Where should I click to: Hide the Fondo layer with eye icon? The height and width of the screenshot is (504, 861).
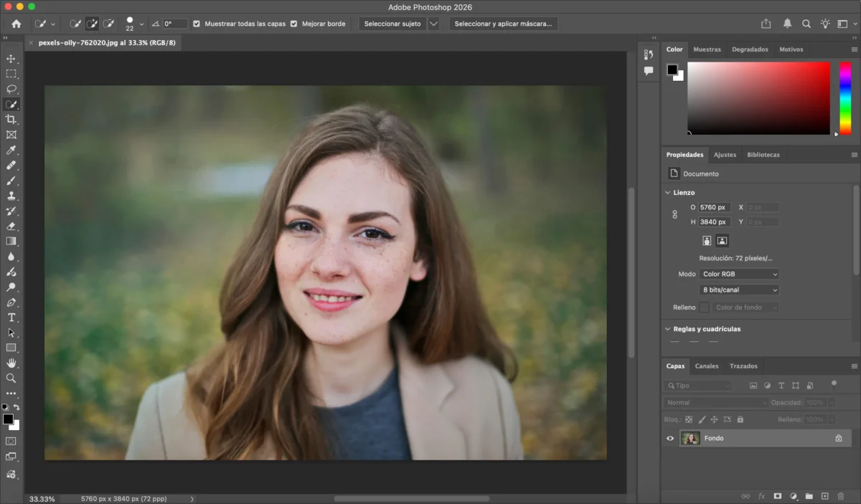pyautogui.click(x=670, y=438)
